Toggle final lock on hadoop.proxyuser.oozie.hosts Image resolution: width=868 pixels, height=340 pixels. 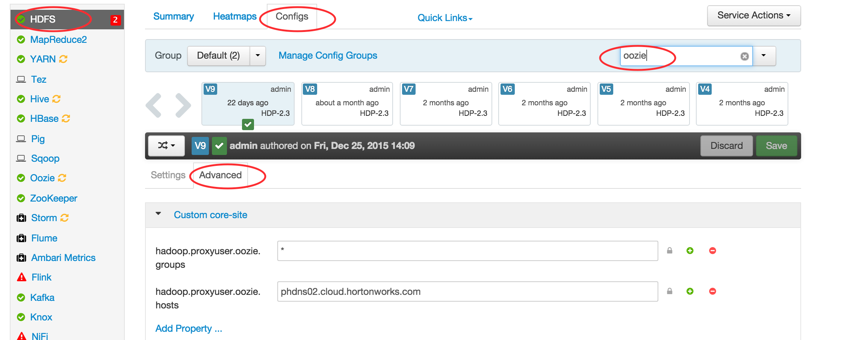coord(670,291)
